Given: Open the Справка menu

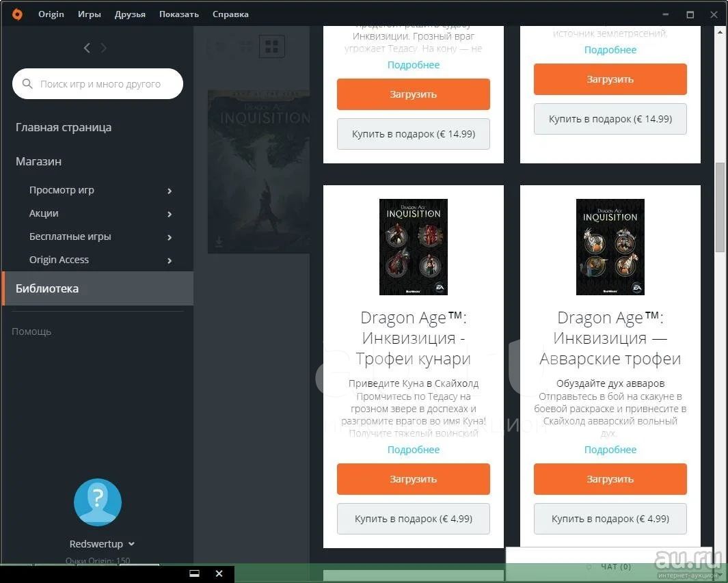Looking at the screenshot, I should (x=230, y=14).
